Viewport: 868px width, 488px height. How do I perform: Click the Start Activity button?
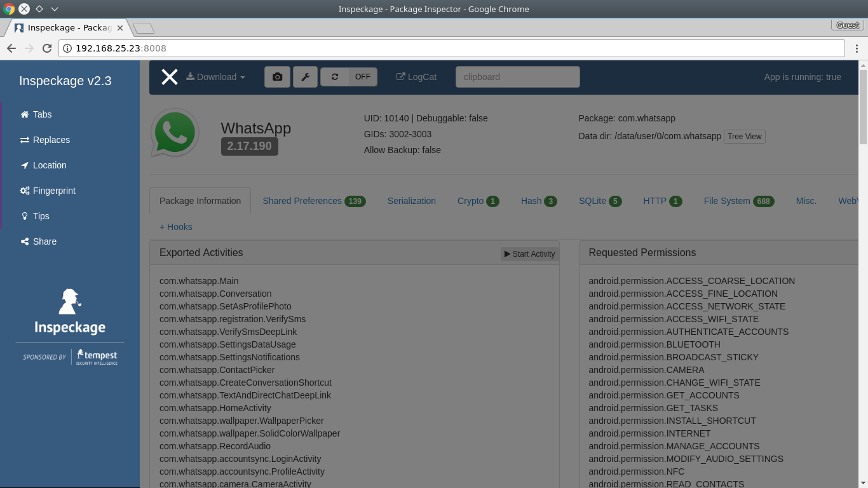tap(529, 254)
